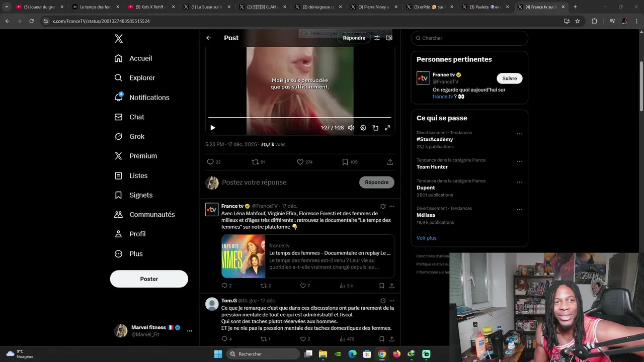Follow France tv with Suivre button
This screenshot has width=644, height=362.
[510, 78]
